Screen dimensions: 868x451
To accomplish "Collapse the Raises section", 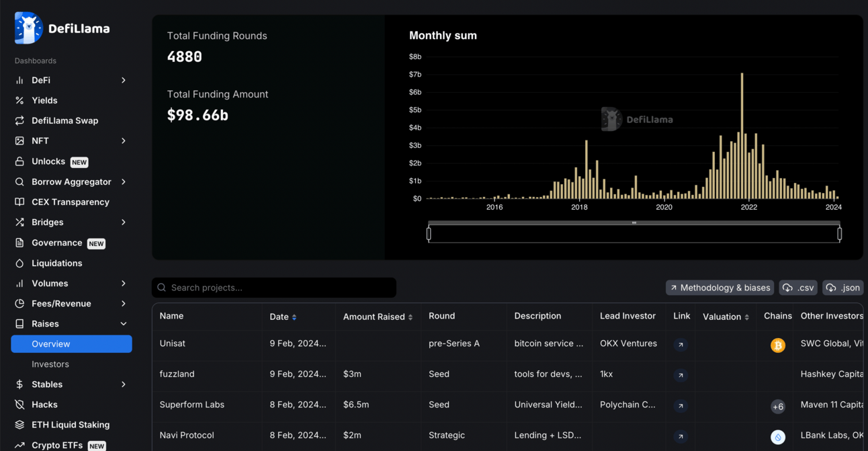I will [x=124, y=324].
